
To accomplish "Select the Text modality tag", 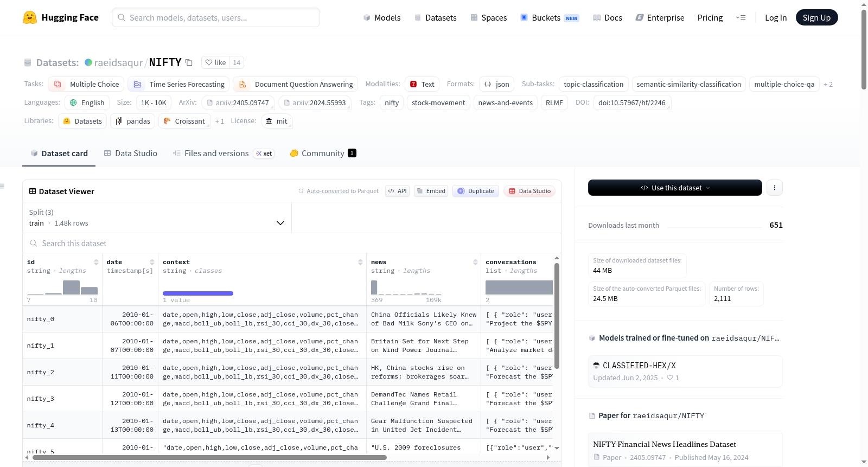I will (422, 84).
